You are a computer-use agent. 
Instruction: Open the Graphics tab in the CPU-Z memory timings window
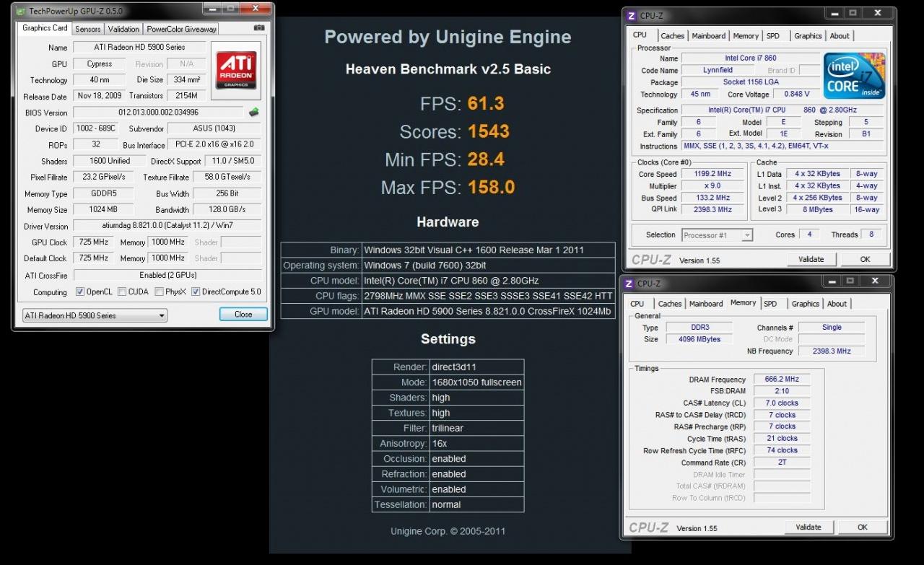[x=805, y=304]
